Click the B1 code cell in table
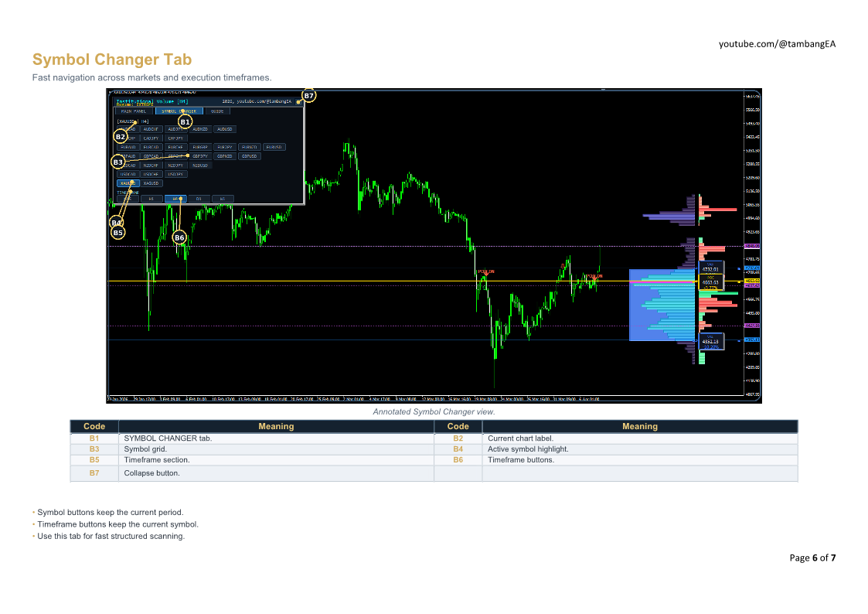Image resolution: width=868 pixels, height=614 pixels. tap(94, 438)
